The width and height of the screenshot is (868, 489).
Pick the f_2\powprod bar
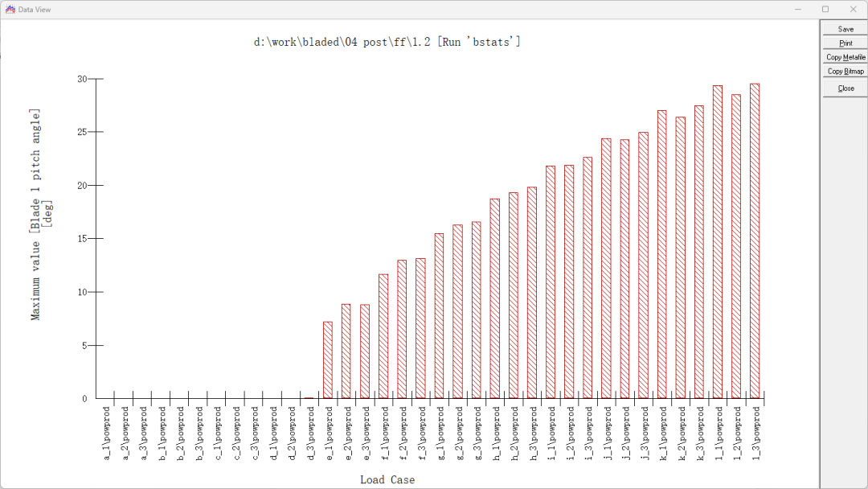pyautogui.click(x=402, y=329)
